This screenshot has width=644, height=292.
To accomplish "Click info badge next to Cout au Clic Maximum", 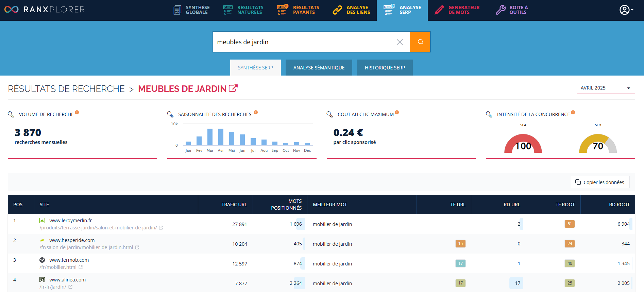I will 397,112.
